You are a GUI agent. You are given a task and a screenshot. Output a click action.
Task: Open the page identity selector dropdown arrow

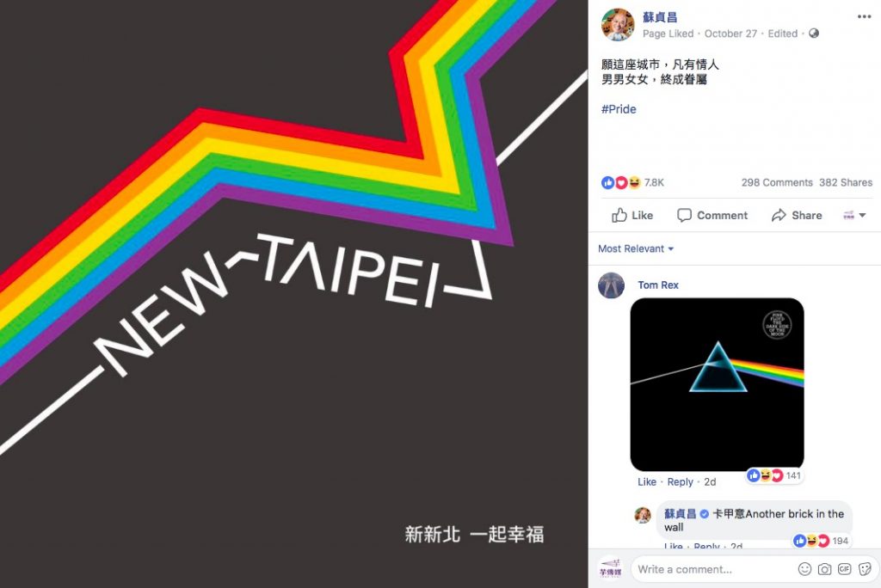click(854, 215)
